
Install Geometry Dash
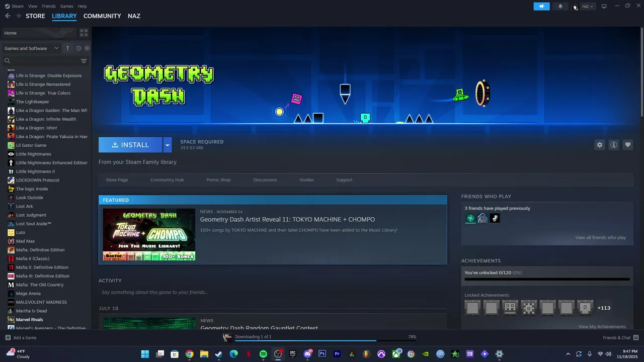point(130,145)
